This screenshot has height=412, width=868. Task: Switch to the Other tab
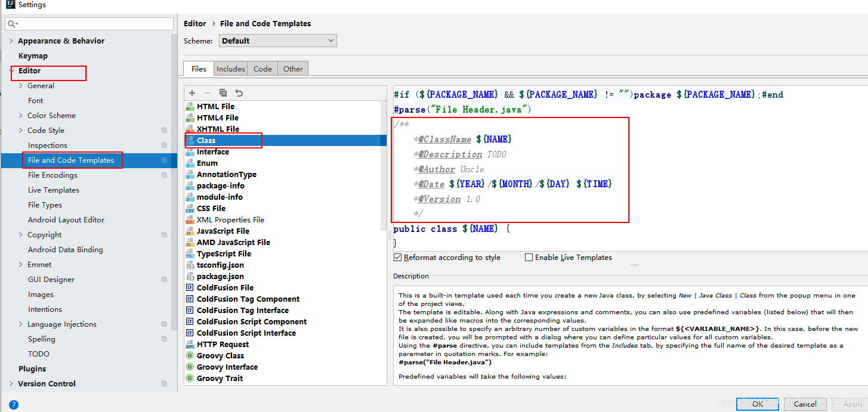(293, 69)
